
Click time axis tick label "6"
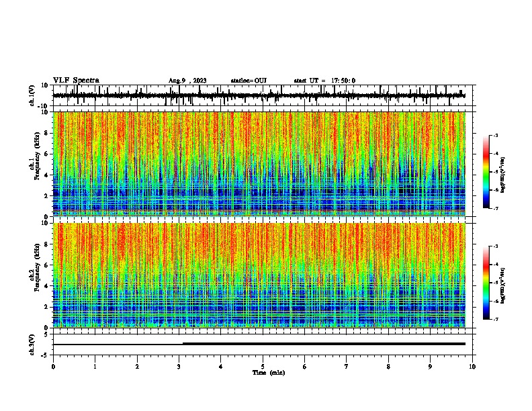tap(304, 367)
